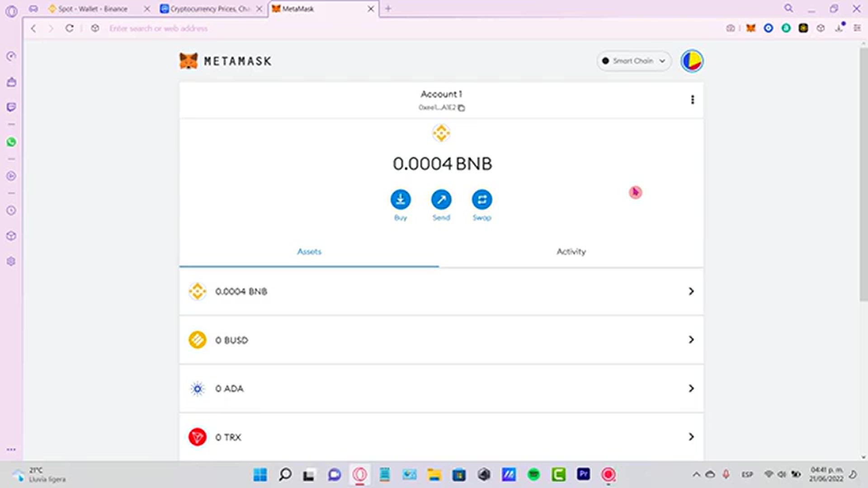Screen dimensions: 868x488
Task: Open Twitch in the Opera sidebar
Action: [x=11, y=107]
